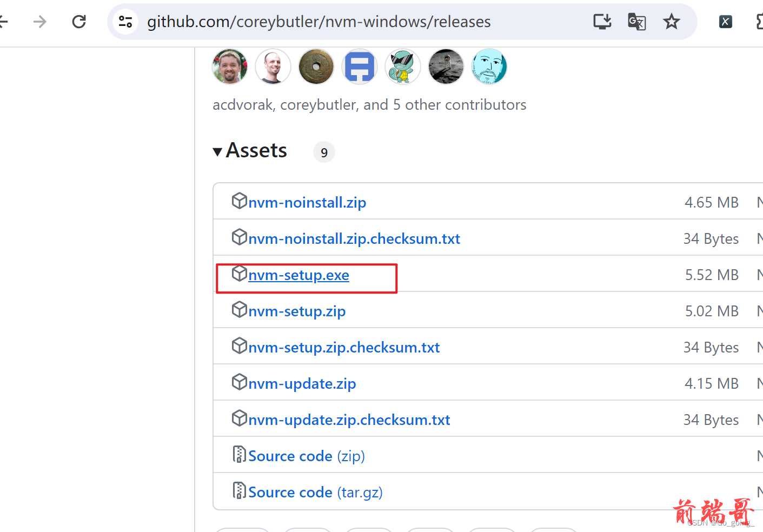This screenshot has width=763, height=532.
Task: Download nvm-setup.zip
Action: 297,311
